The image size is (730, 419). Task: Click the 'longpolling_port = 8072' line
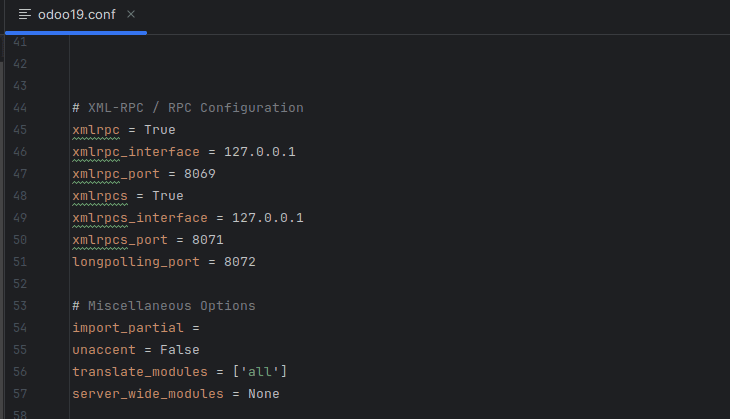coord(164,262)
